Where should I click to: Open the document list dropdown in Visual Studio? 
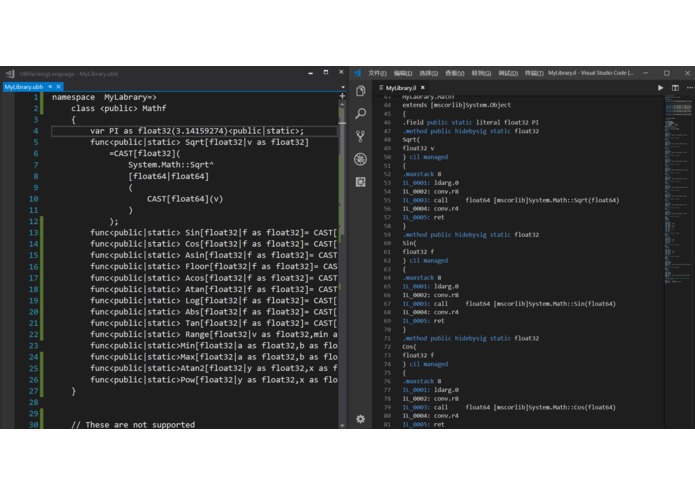(x=343, y=87)
